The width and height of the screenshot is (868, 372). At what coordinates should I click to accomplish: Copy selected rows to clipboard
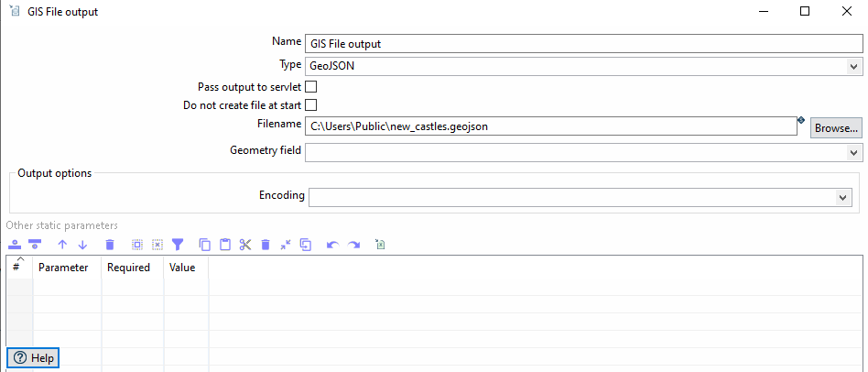point(205,244)
